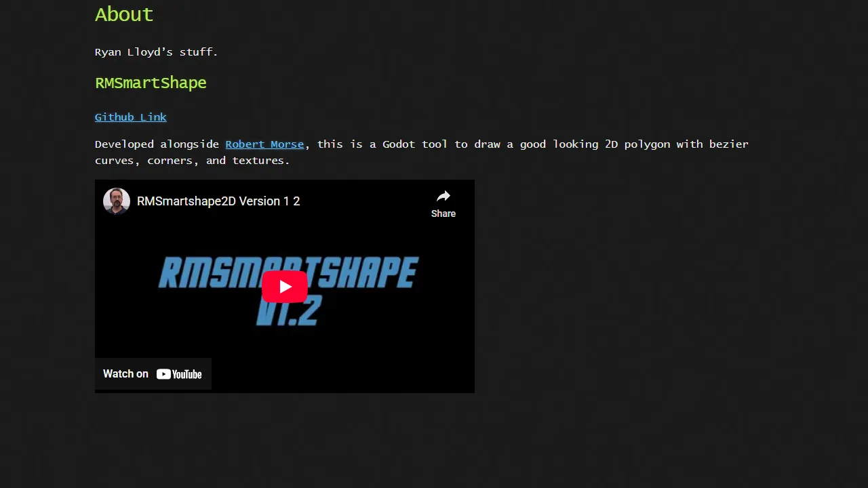Click the Share arrow icon
Screen dimensions: 868x488
tap(443, 196)
